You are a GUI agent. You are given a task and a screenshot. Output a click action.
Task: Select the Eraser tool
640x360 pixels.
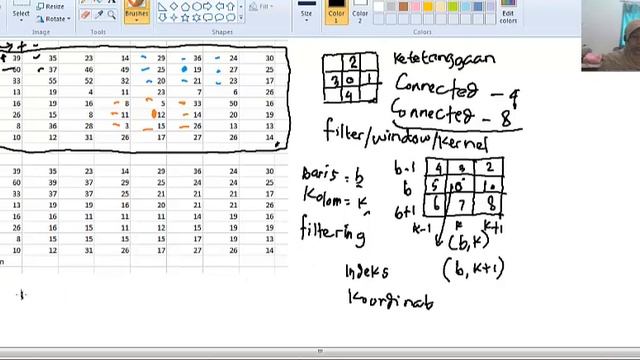point(85,15)
